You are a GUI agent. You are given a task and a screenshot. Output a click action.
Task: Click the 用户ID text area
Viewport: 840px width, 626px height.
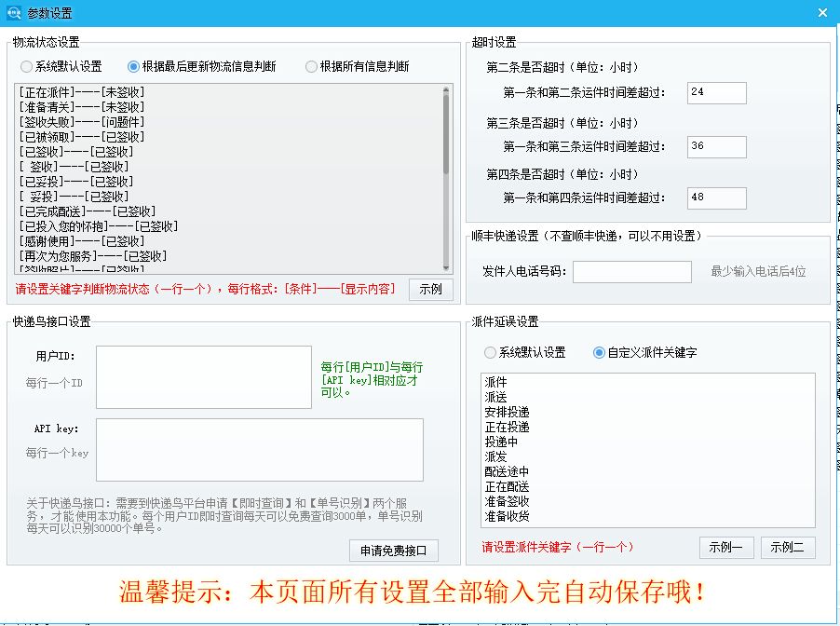204,376
